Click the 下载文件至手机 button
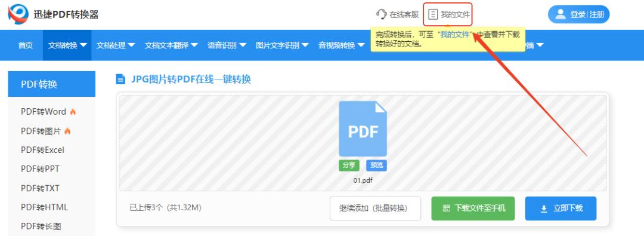 click(x=473, y=209)
